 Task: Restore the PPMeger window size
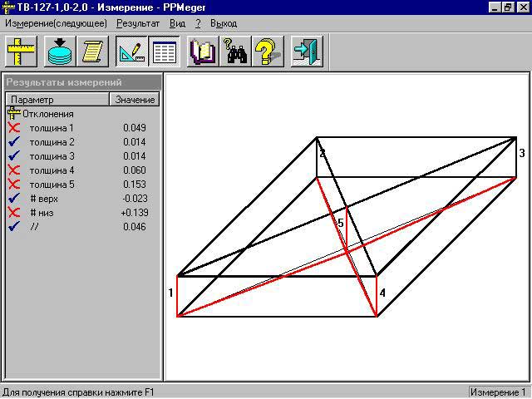508,7
